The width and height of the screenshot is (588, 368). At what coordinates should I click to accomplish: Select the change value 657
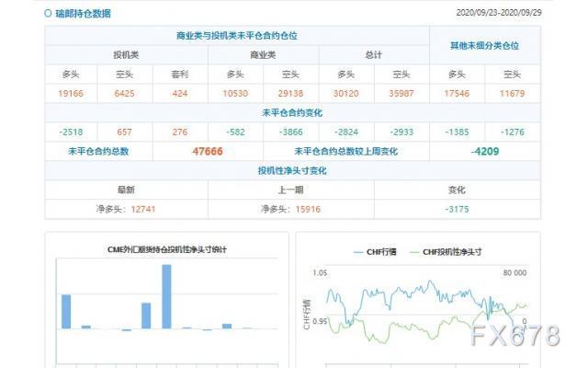coord(124,132)
